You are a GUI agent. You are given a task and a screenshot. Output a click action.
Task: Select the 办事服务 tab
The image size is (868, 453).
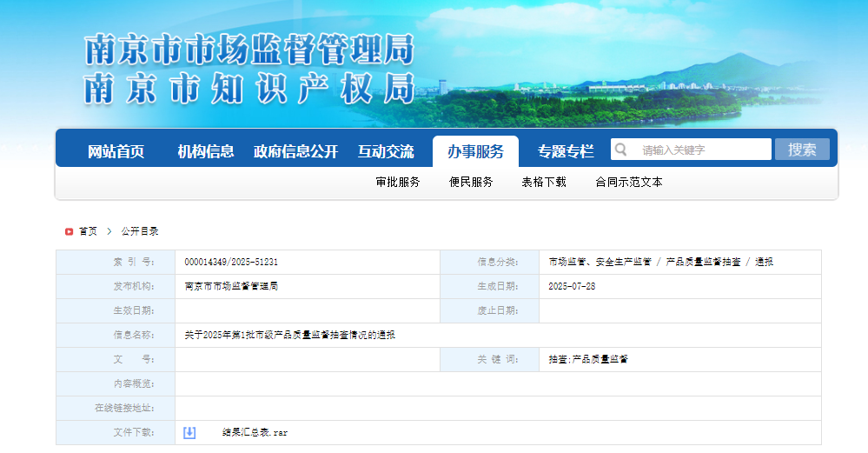pyautogui.click(x=475, y=151)
